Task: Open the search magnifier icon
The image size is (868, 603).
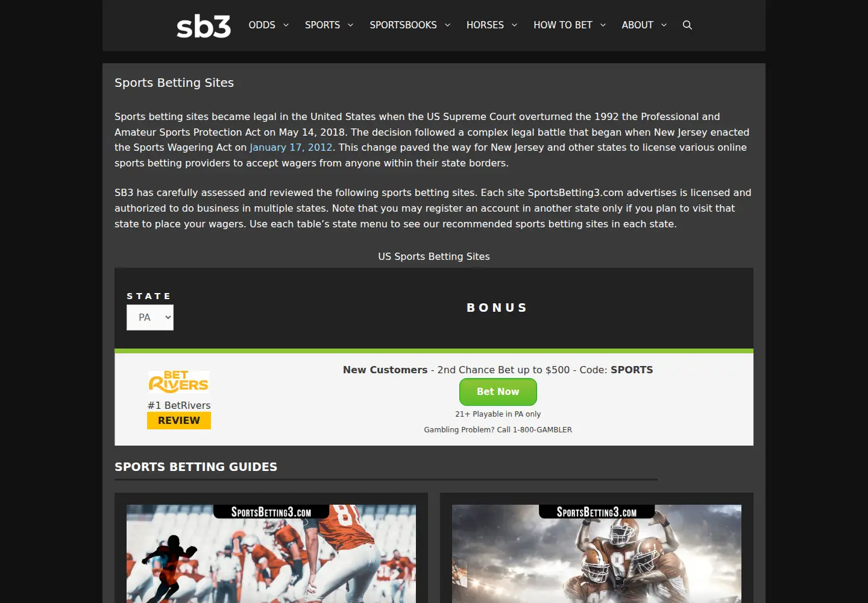Action: point(687,25)
